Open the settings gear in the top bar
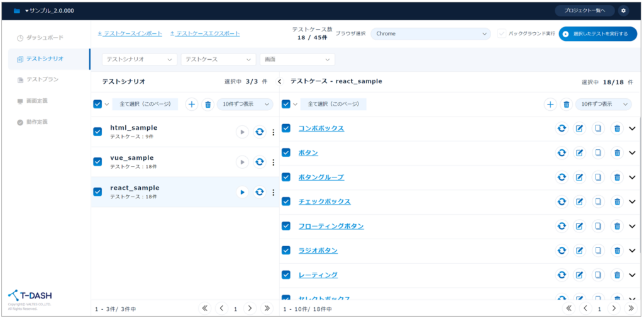The width and height of the screenshot is (644, 318). point(623,11)
